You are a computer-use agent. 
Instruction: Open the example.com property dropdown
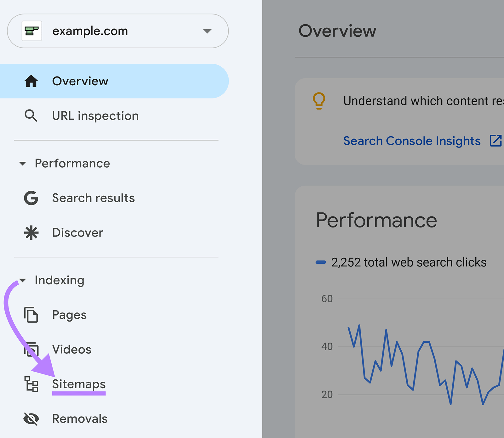coord(207,31)
